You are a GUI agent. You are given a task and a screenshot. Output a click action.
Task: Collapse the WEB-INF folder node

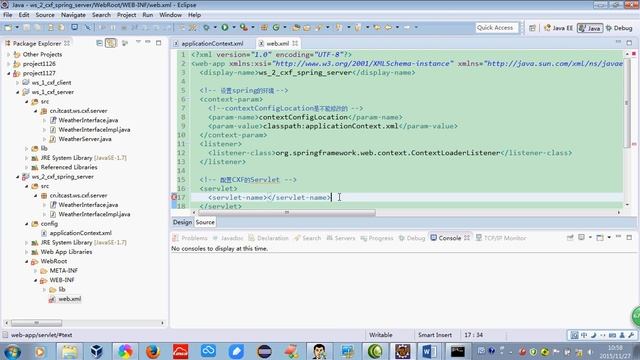click(36, 280)
